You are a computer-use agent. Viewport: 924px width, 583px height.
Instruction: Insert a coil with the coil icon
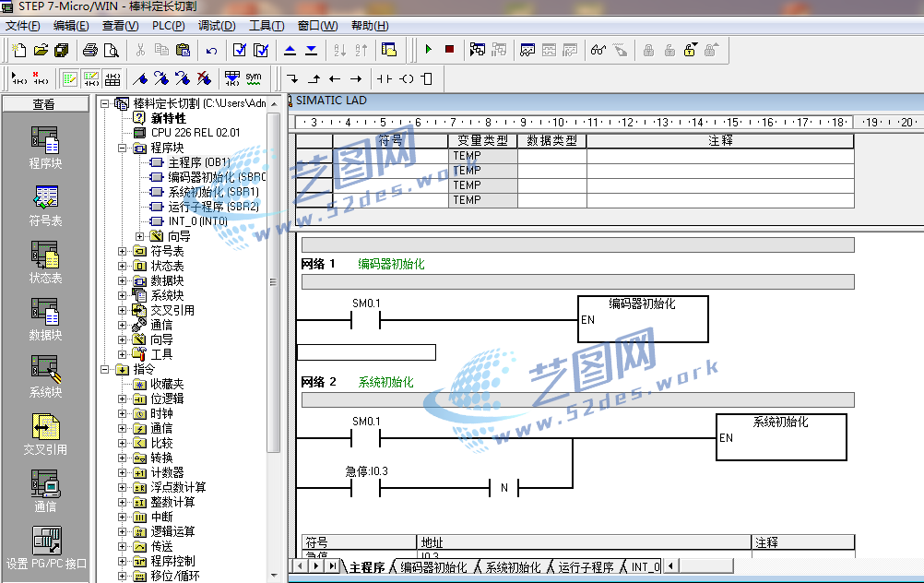click(407, 78)
